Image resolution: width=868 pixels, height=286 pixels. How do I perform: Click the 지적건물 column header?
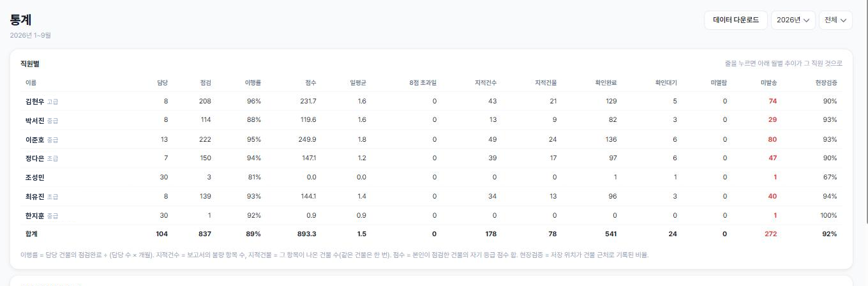point(546,83)
